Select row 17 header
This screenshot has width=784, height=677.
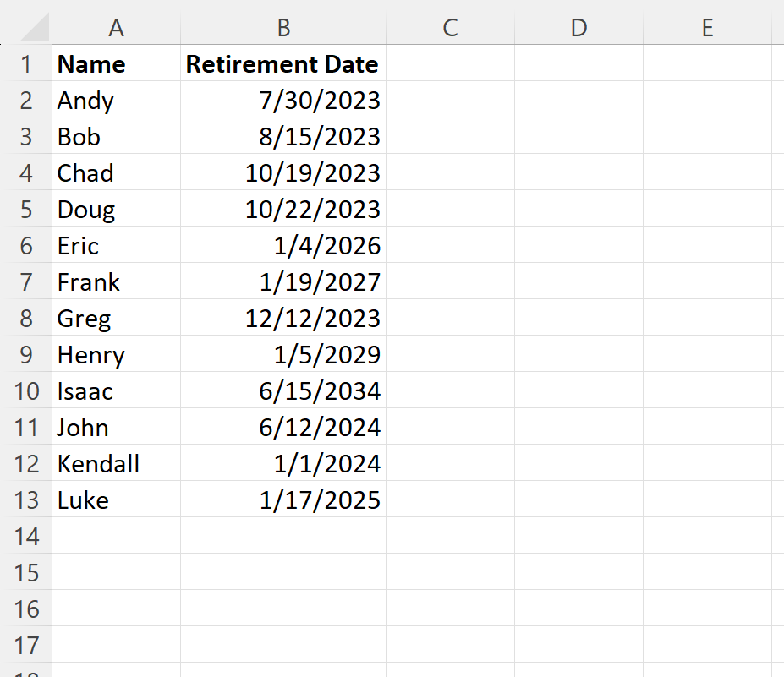(x=26, y=646)
